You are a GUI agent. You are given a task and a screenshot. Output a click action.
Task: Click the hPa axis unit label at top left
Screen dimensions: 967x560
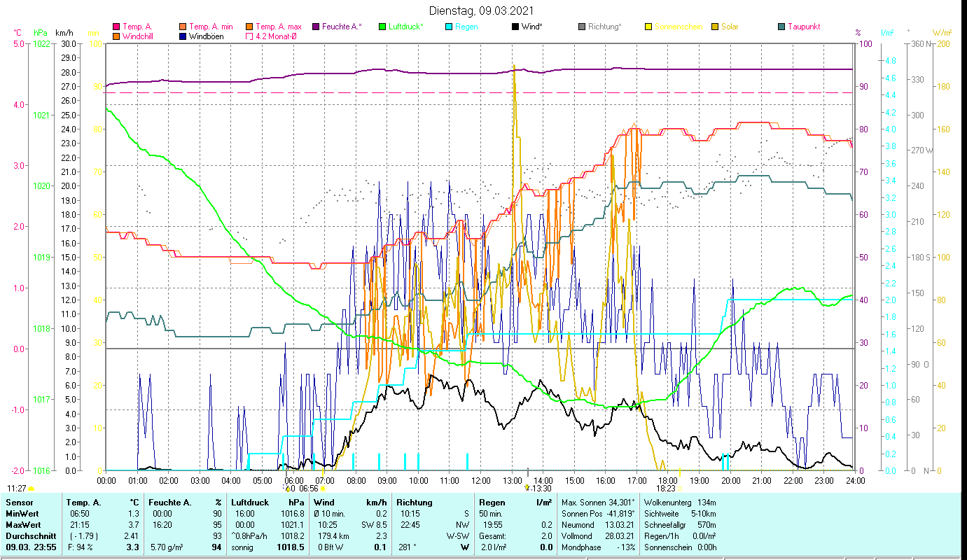(41, 32)
